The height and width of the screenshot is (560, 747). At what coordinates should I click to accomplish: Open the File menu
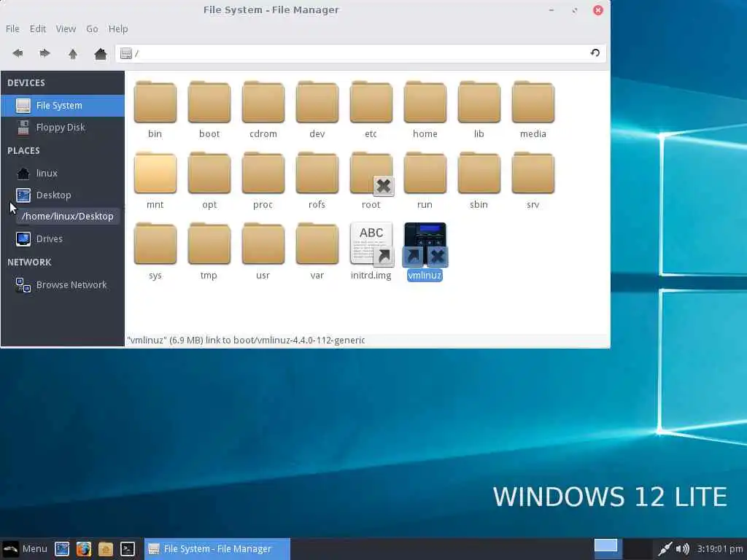pyautogui.click(x=12, y=28)
